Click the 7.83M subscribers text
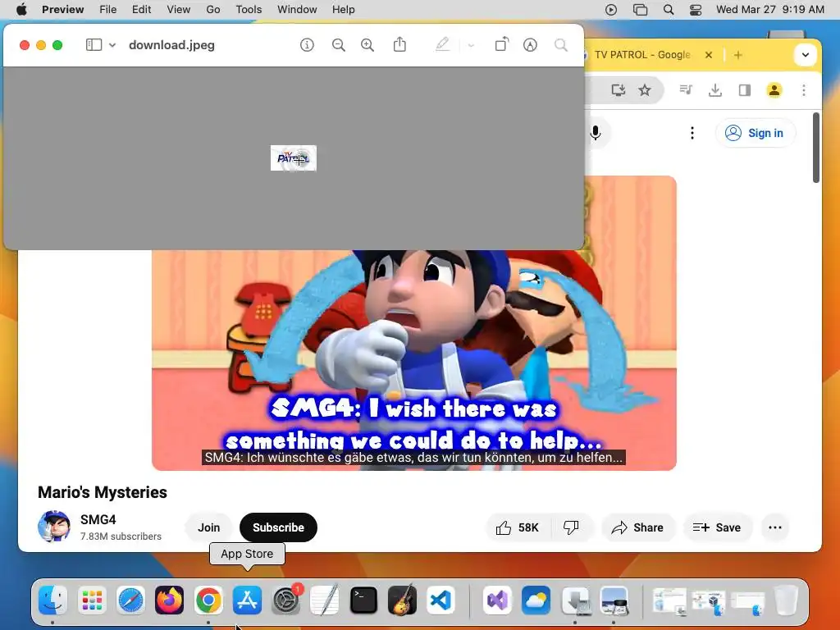 pyautogui.click(x=121, y=536)
